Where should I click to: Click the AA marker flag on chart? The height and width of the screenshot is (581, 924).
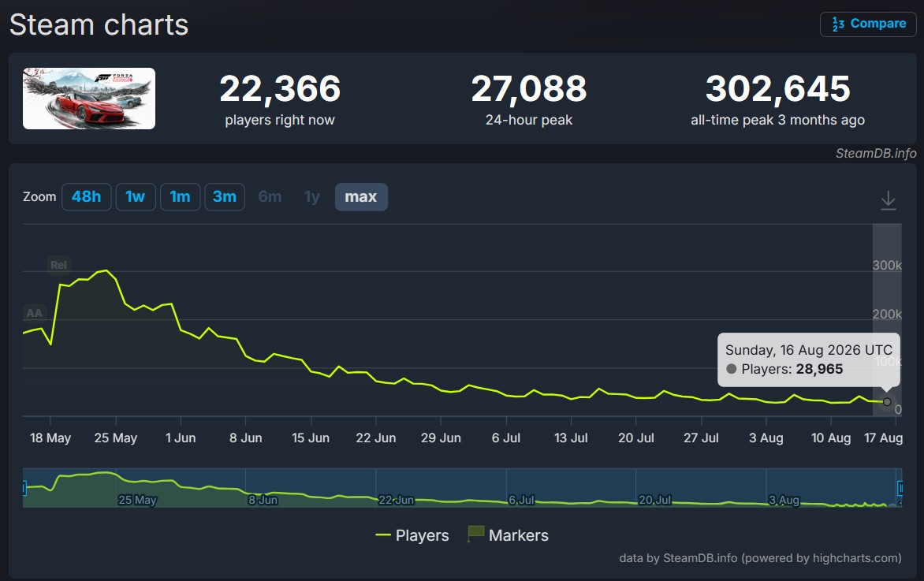34,313
